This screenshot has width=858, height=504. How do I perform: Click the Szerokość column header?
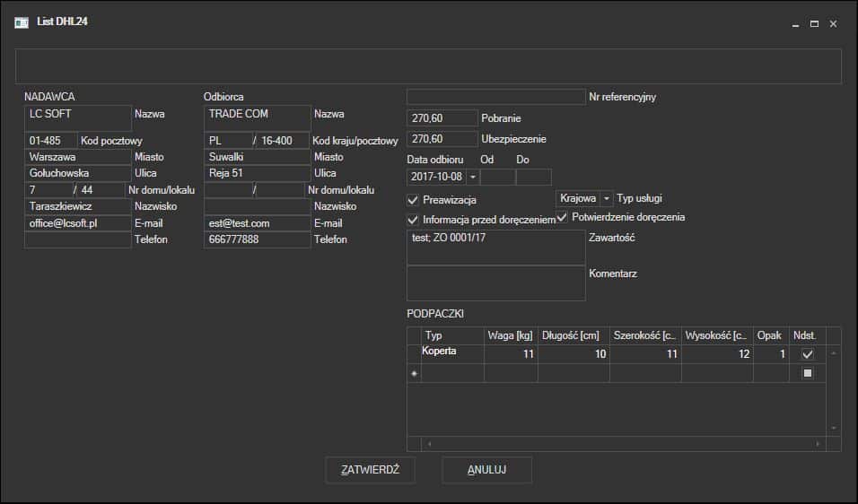645,335
